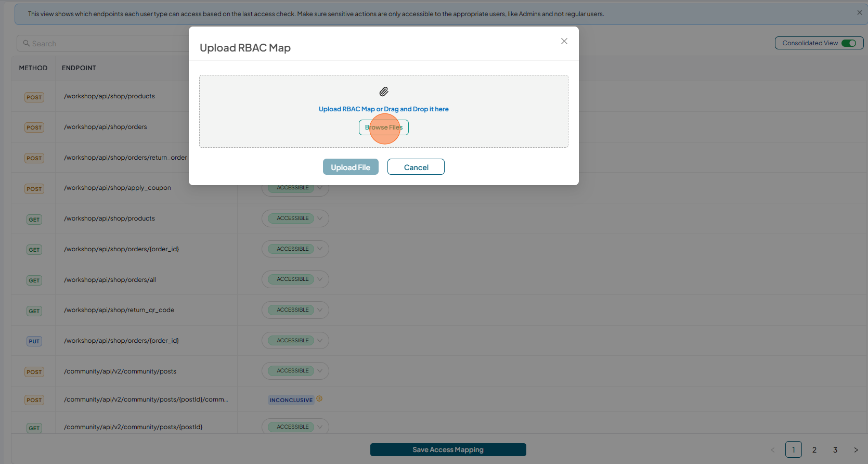Viewport: 868px width, 464px height.
Task: Click the info icon next to INCONCLUSIVE
Action: pyautogui.click(x=319, y=399)
